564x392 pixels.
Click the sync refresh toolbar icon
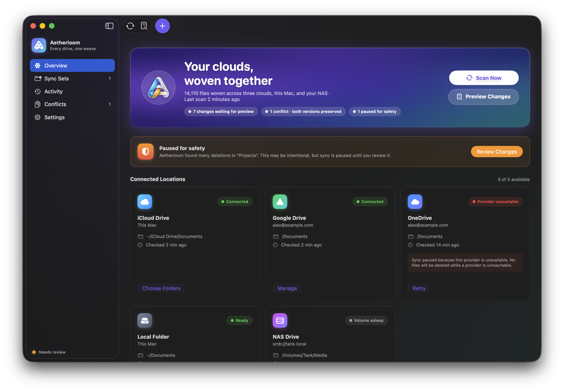tap(130, 26)
